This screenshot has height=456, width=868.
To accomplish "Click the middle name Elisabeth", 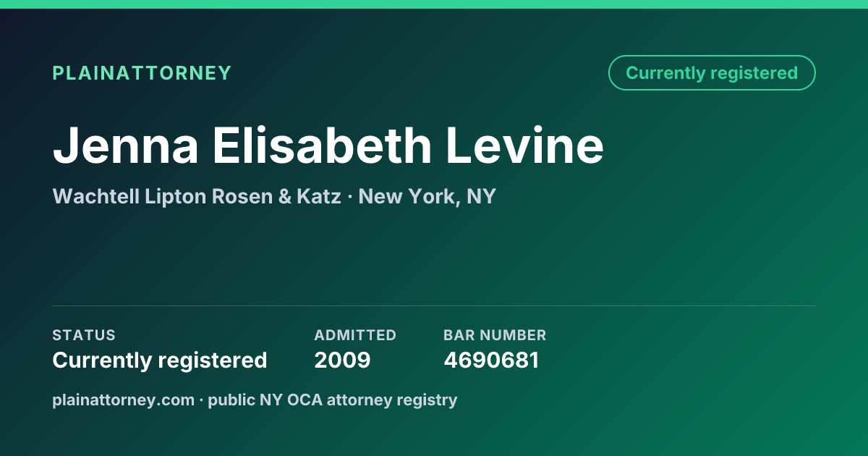I will coord(322,145).
